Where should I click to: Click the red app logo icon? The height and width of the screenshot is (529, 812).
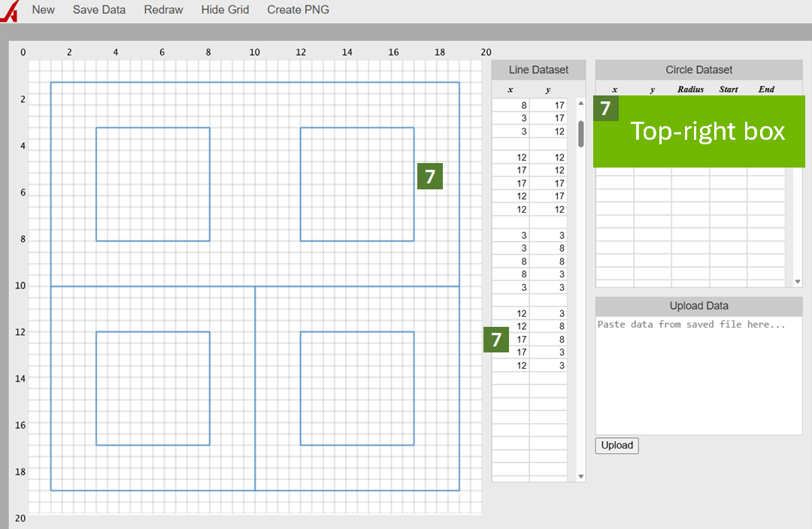[9, 10]
